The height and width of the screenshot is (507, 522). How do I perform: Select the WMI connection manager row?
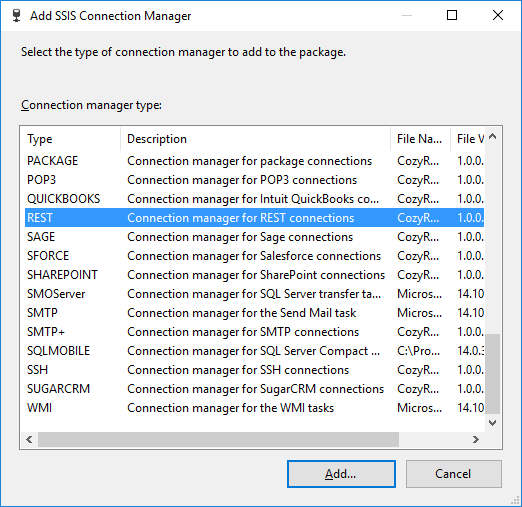tap(254, 408)
